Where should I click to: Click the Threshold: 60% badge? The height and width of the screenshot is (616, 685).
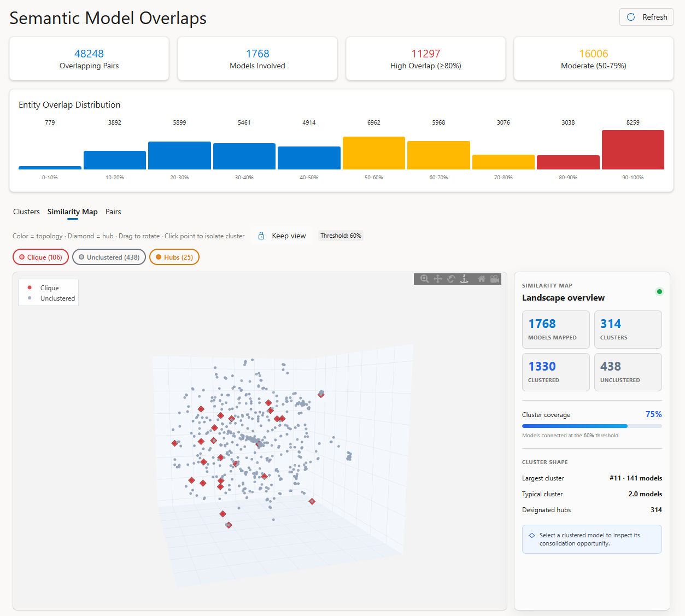[341, 236]
